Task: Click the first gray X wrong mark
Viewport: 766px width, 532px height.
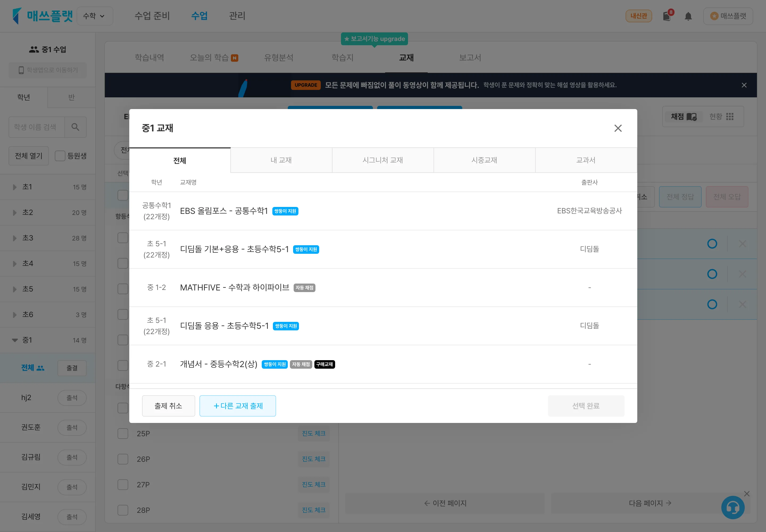Action: (x=742, y=244)
